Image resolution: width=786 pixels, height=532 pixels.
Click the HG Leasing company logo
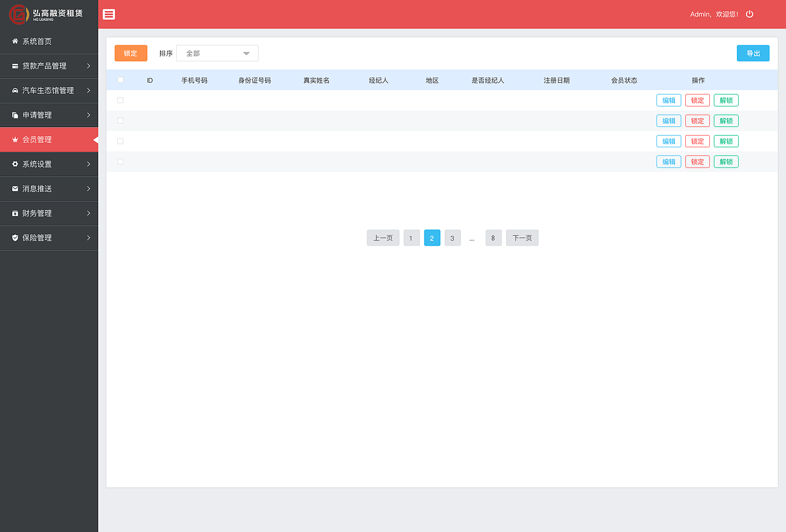point(46,13)
